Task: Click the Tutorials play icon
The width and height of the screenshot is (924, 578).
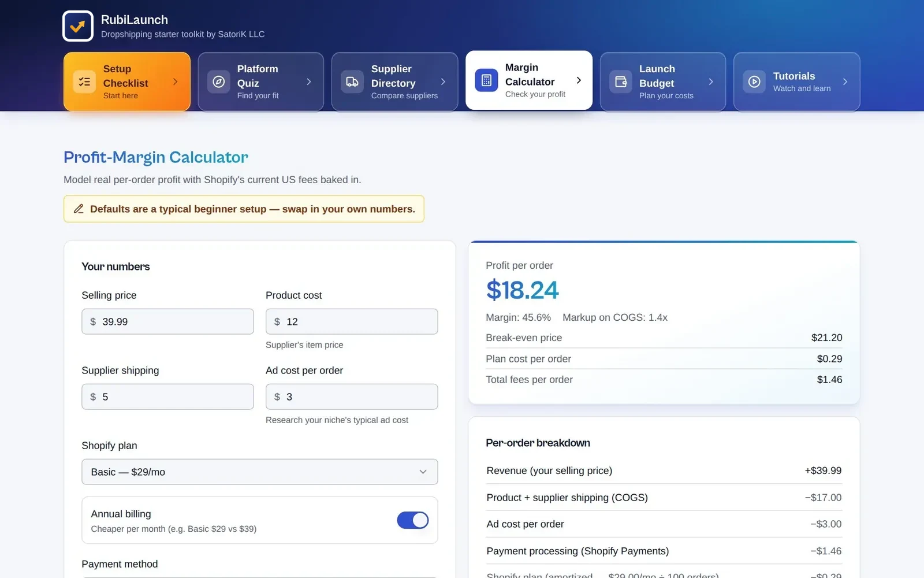Action: (x=754, y=81)
